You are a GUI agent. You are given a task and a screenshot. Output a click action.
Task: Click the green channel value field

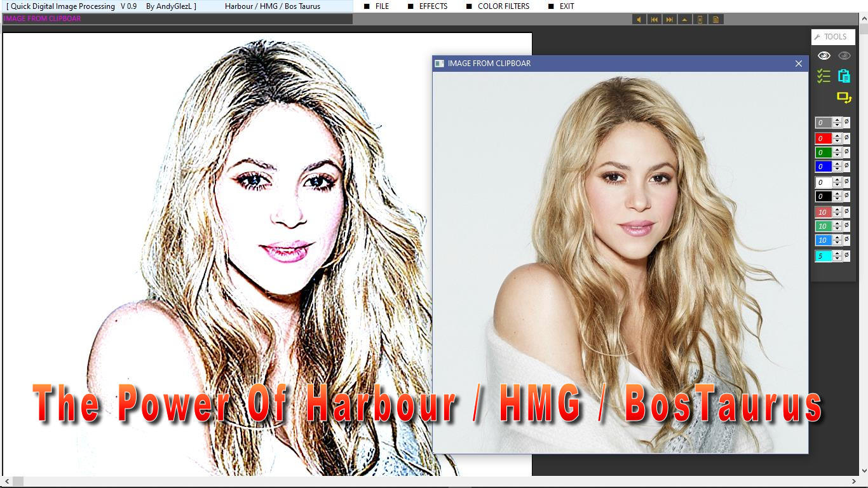[x=823, y=152]
